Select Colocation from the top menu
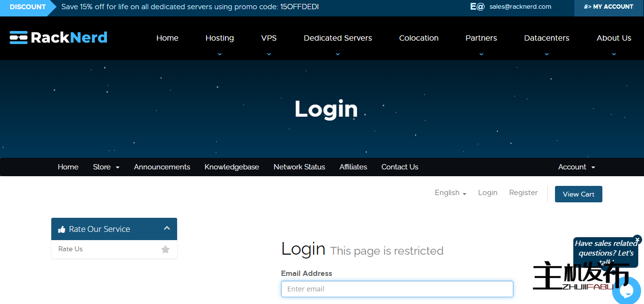 point(419,38)
